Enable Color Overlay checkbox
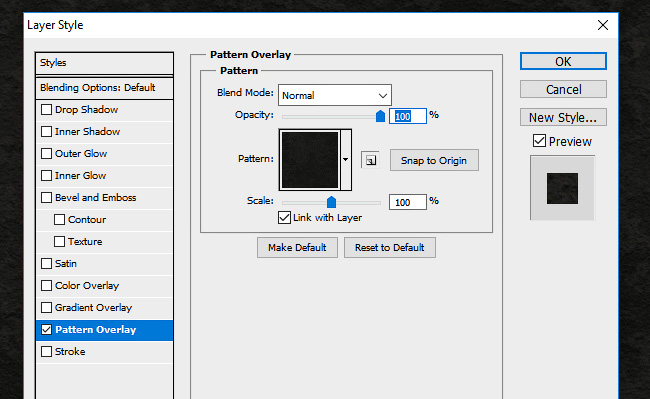The image size is (650, 399). click(x=46, y=285)
